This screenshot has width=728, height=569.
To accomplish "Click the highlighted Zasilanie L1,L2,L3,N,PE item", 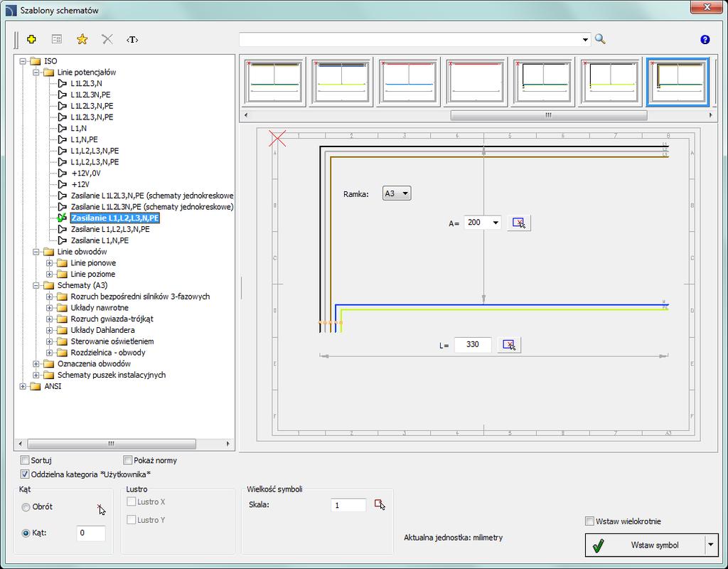I will click(x=115, y=218).
